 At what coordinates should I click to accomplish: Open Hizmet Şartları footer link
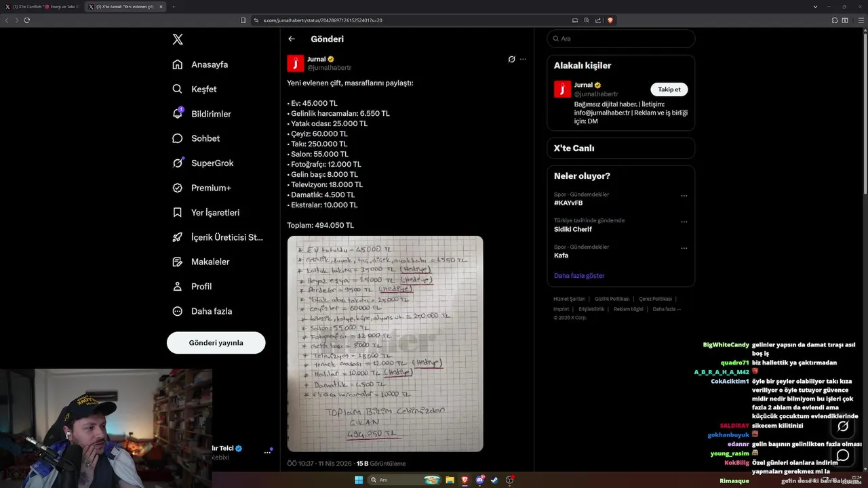[x=569, y=299]
